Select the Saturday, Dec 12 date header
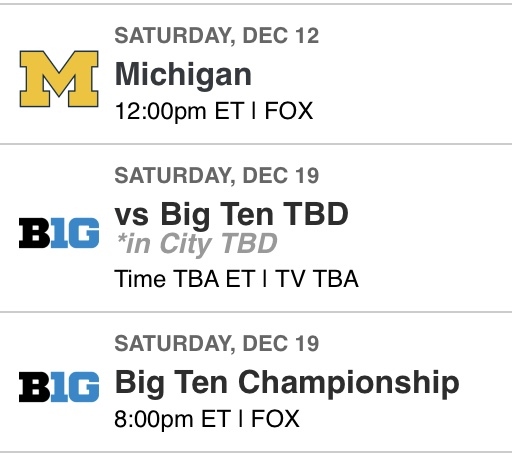512x455 pixels. coord(217,36)
